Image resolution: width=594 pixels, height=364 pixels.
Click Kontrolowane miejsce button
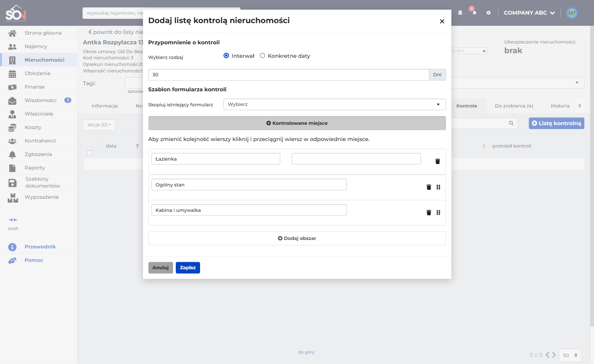[297, 123]
